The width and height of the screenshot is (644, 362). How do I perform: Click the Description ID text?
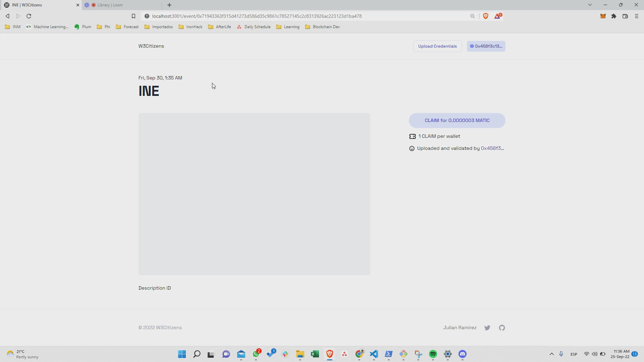coord(155,288)
